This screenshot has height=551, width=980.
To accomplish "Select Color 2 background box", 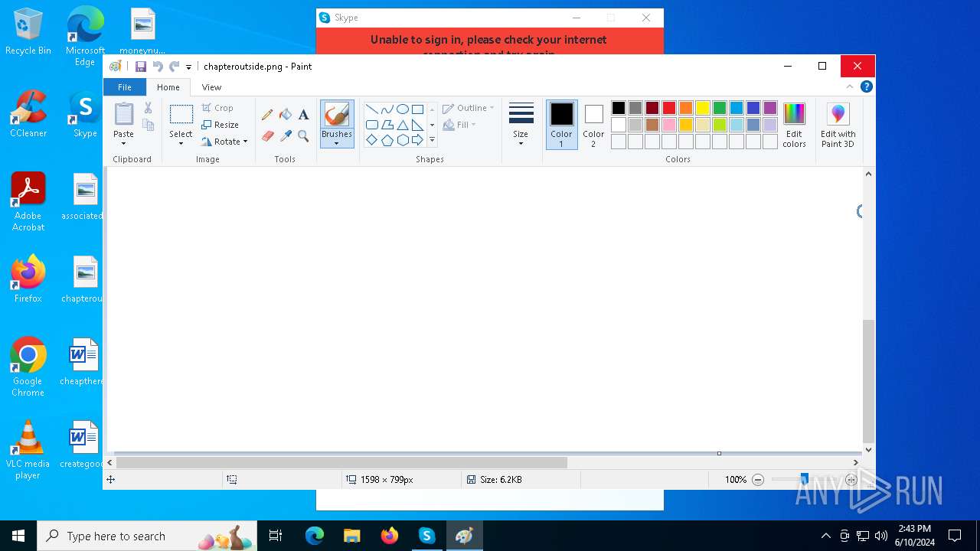I will (593, 124).
